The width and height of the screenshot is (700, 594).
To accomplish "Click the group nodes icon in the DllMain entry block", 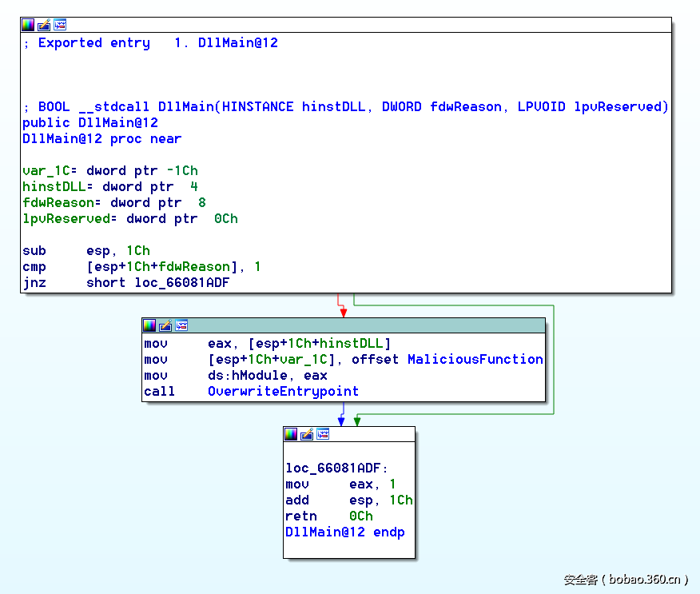I will (60, 25).
